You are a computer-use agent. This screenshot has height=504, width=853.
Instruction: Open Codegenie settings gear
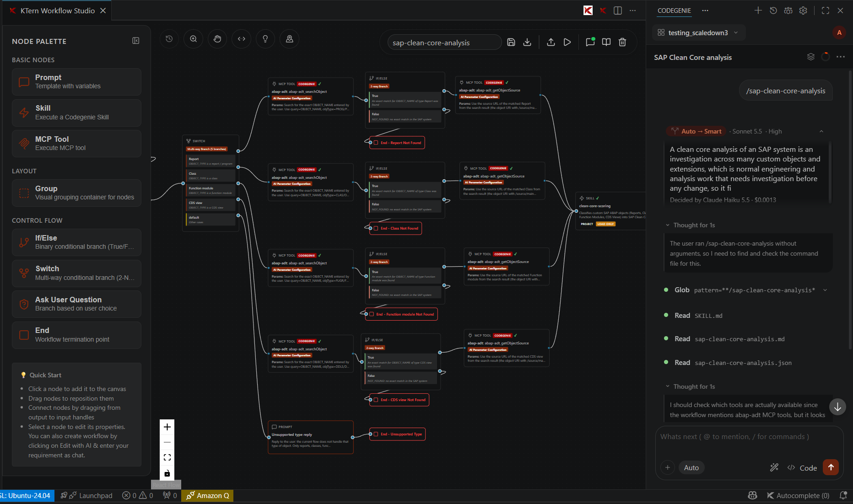(x=803, y=11)
